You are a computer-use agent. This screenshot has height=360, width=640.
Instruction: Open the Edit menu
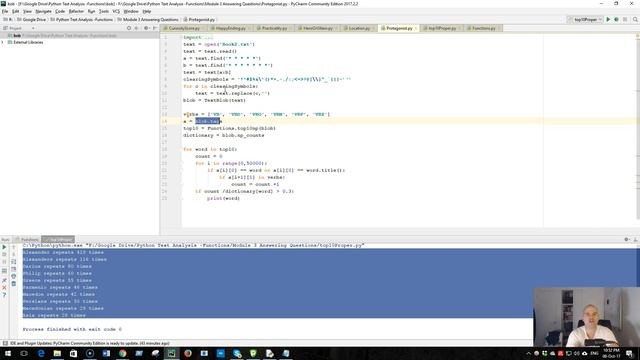(x=16, y=11)
